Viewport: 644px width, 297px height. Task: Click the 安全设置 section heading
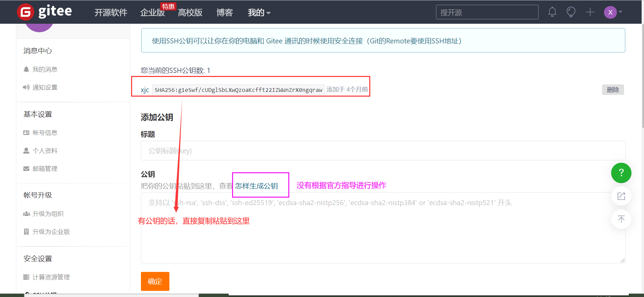pos(38,259)
